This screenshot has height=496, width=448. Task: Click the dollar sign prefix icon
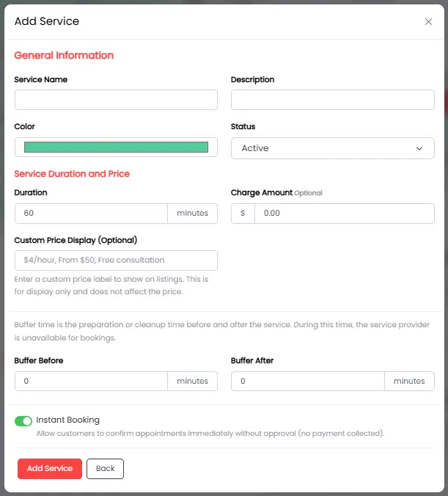pyautogui.click(x=243, y=214)
